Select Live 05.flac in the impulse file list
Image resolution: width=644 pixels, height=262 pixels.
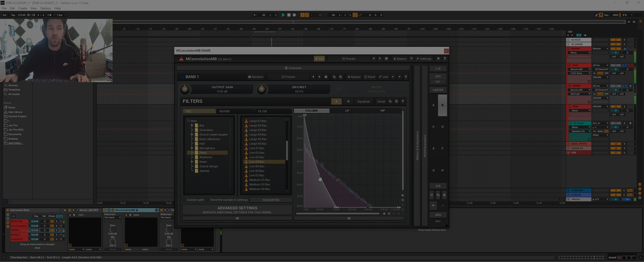[x=264, y=166]
